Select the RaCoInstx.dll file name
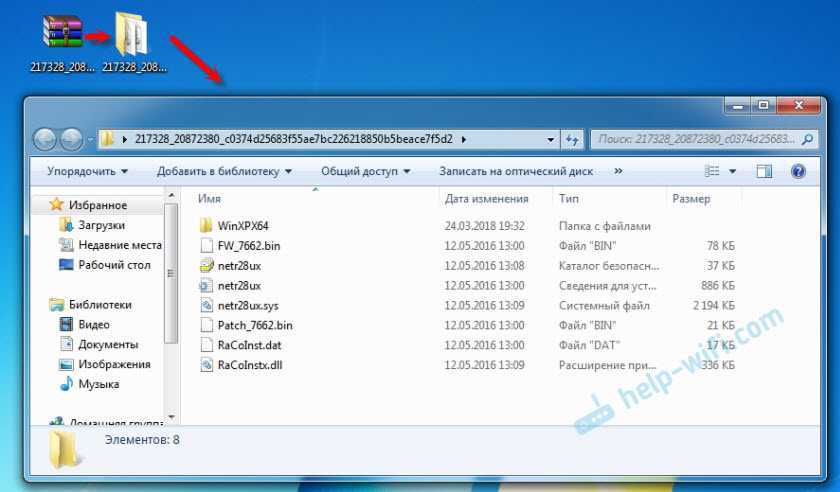Image resolution: width=840 pixels, height=492 pixels. coord(250,365)
